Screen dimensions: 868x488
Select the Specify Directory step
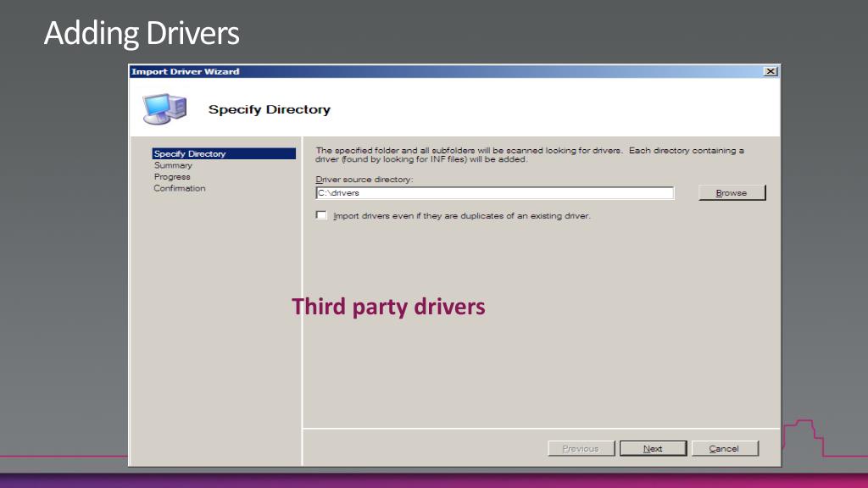224,154
